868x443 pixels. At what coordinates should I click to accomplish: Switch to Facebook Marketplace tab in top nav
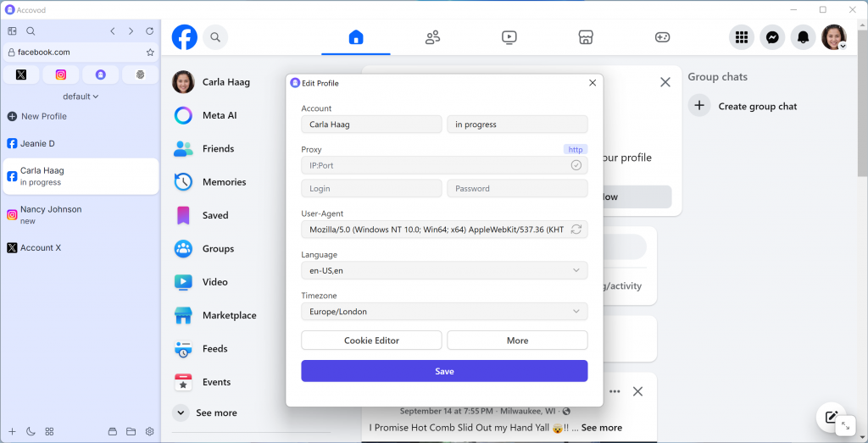coord(584,37)
